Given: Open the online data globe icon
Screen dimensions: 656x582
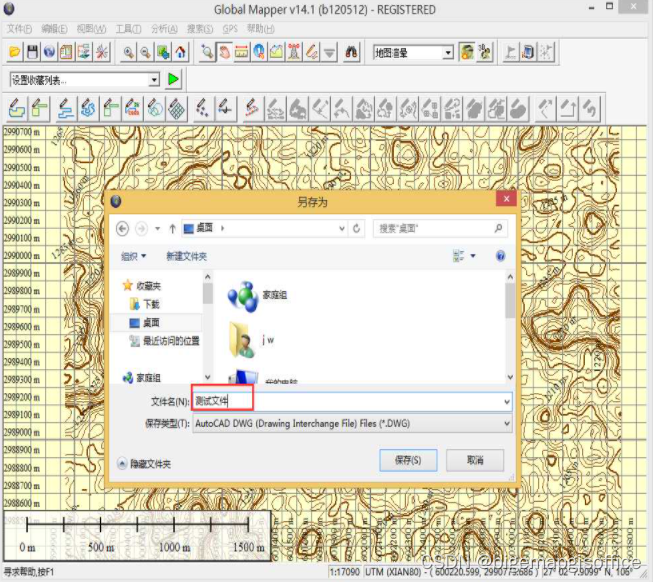Looking at the screenshot, I should click(49, 52).
